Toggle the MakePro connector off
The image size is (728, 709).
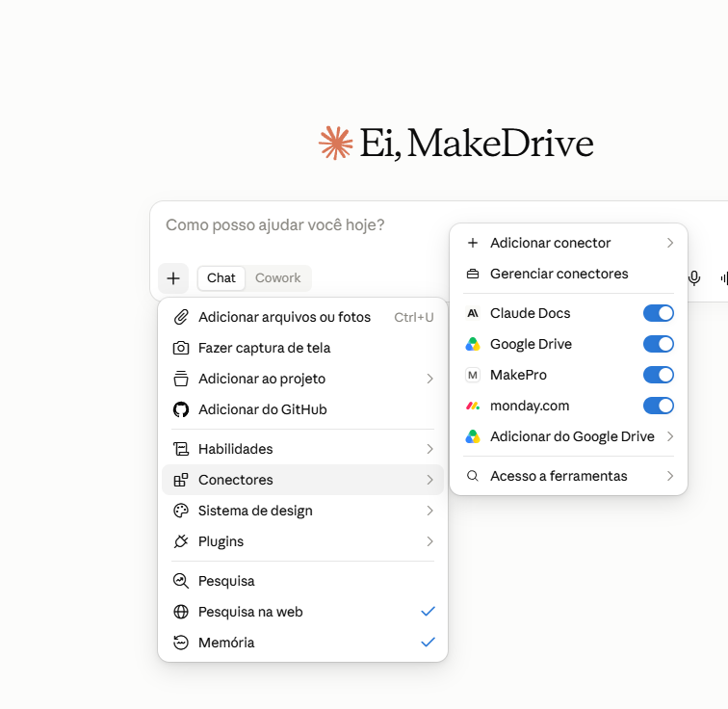[x=659, y=375]
